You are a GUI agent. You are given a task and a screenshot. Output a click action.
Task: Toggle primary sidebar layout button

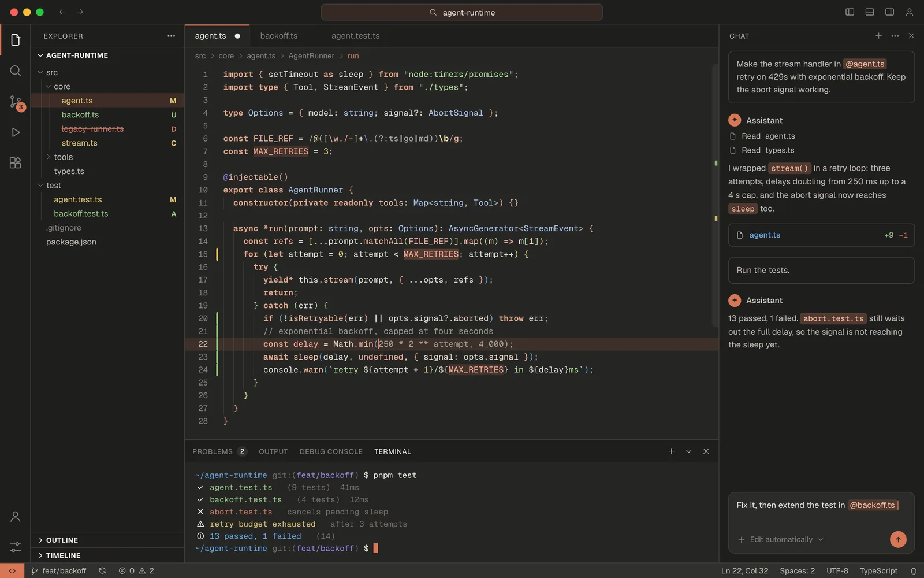tap(850, 12)
